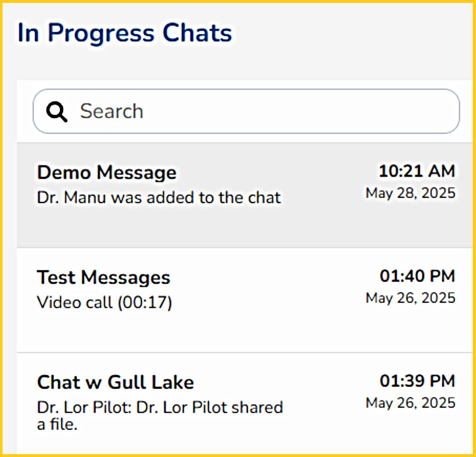Click May 26, 2025 under 01:40 PM
The width and height of the screenshot is (476, 457).
[x=411, y=298]
